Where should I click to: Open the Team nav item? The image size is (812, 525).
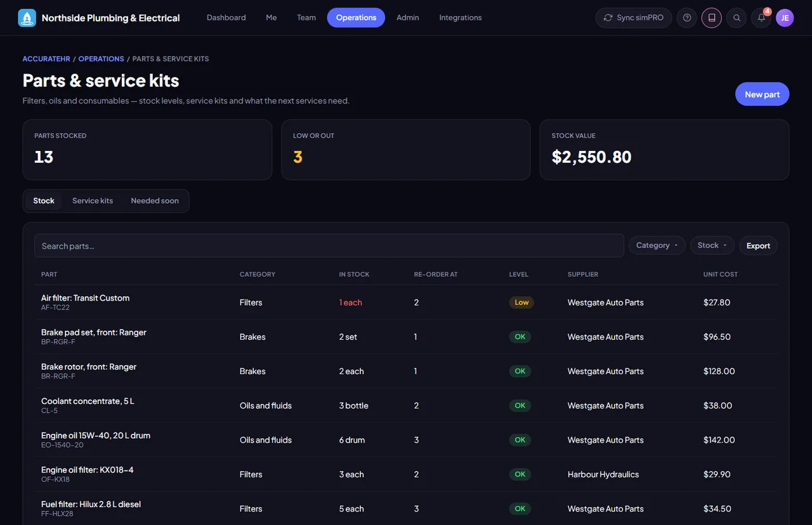click(x=306, y=18)
